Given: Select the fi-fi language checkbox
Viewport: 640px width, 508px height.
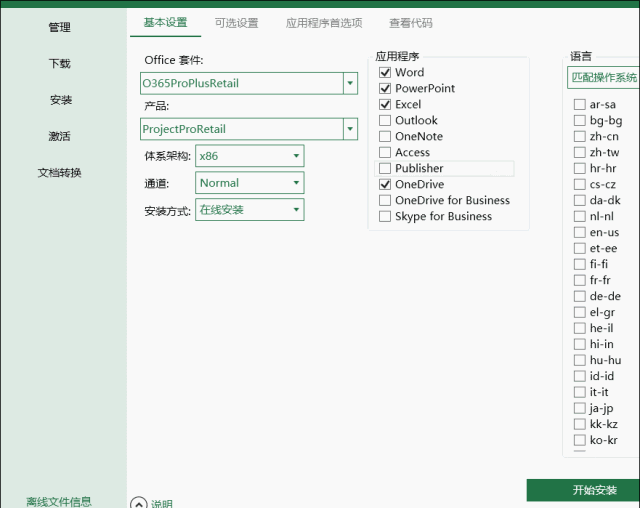Looking at the screenshot, I should coord(580,264).
